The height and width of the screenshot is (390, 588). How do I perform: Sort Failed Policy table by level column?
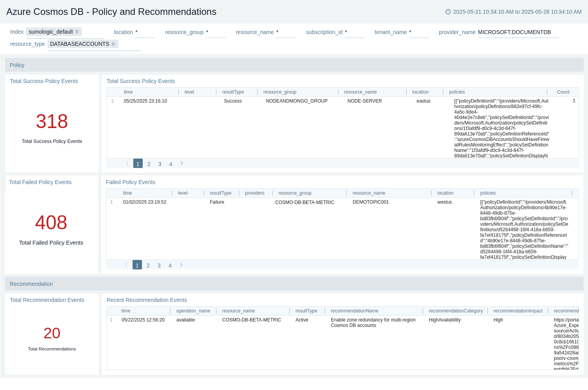click(x=183, y=193)
